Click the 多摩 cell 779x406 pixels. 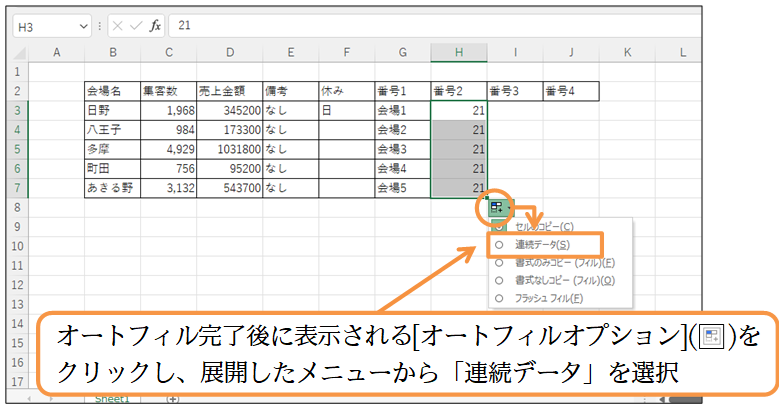[113, 149]
